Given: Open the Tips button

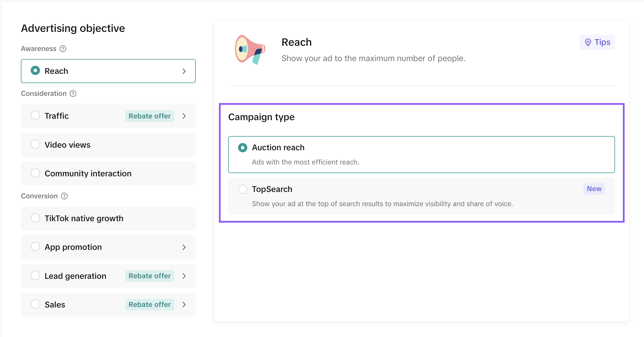Looking at the screenshot, I should click(x=597, y=42).
